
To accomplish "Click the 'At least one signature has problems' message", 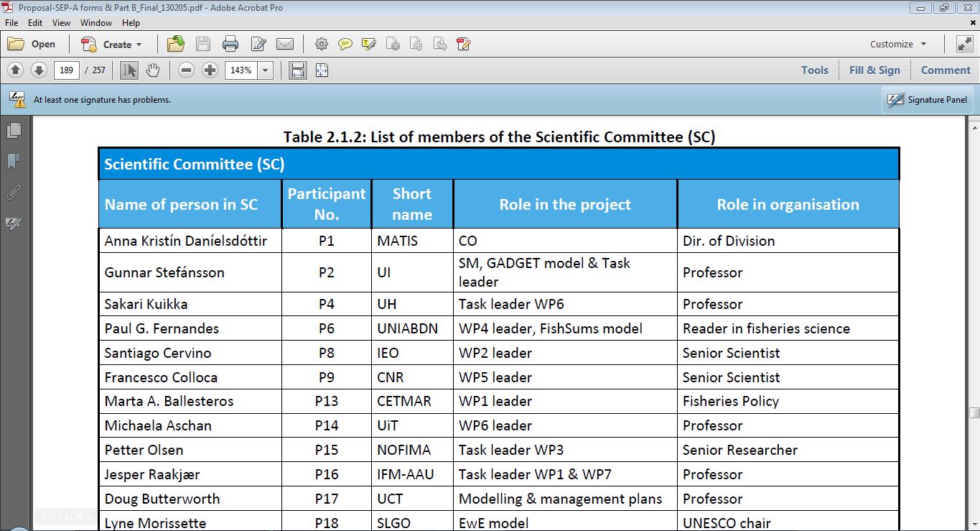I will [102, 100].
